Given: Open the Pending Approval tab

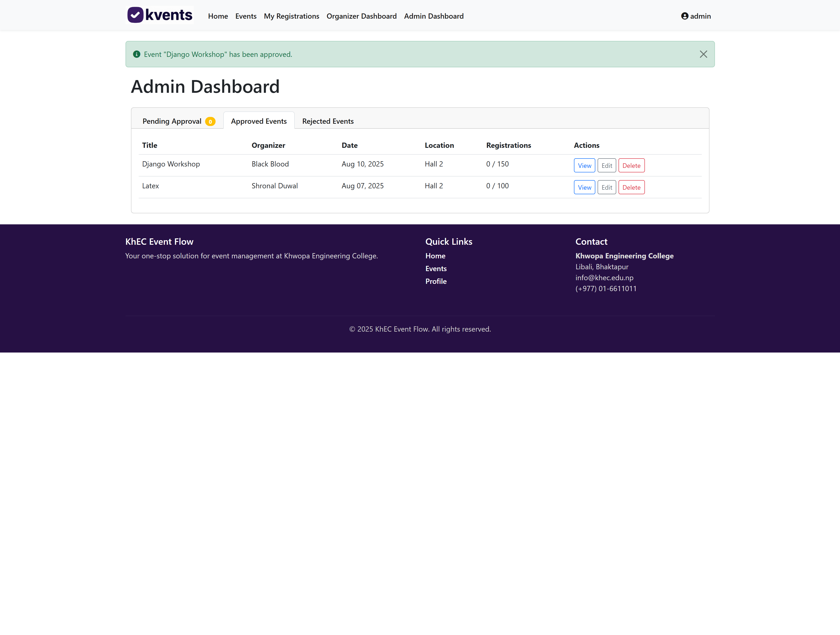Looking at the screenshot, I should 172,121.
